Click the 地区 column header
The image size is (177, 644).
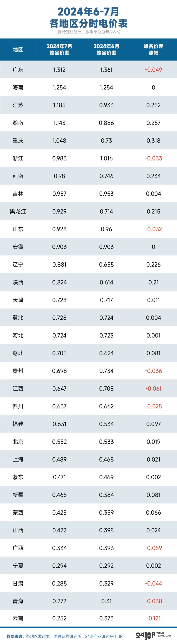(18, 50)
